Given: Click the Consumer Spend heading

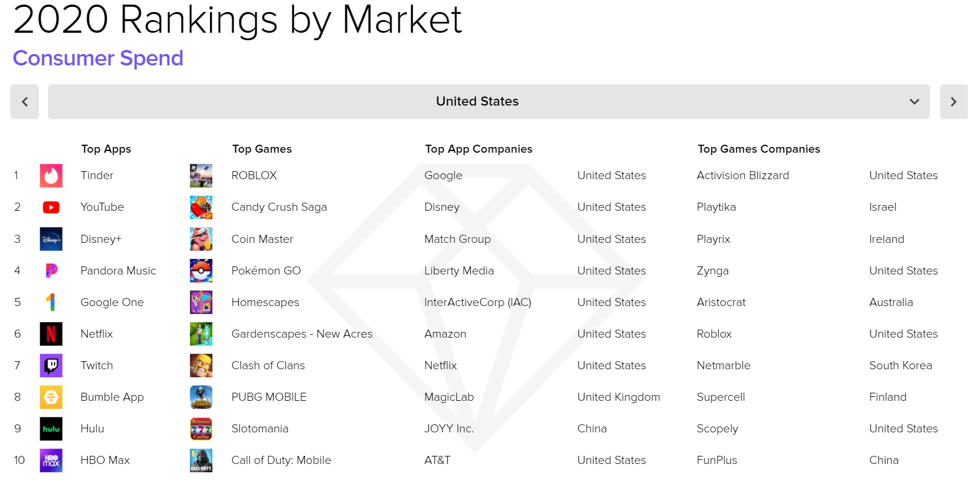Looking at the screenshot, I should 98,59.
